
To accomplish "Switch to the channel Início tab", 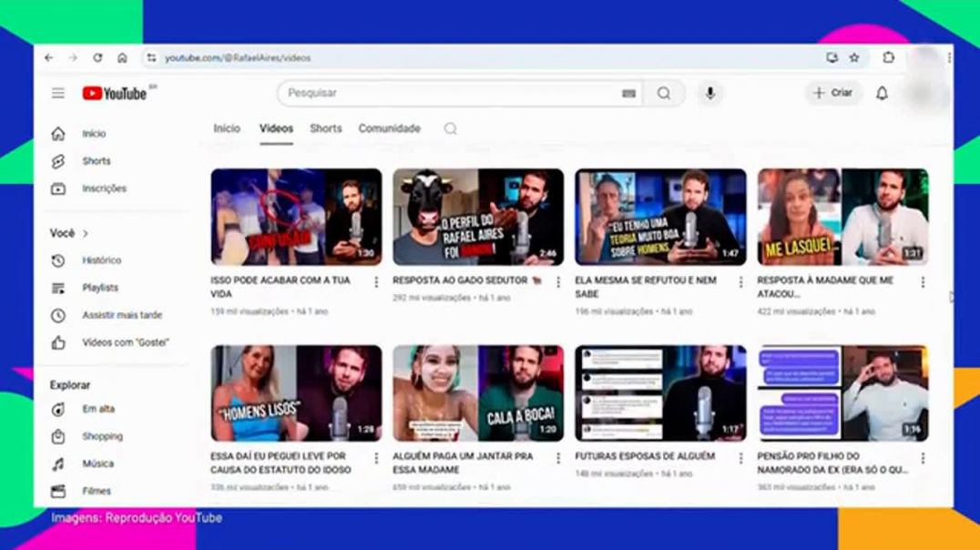I will click(x=227, y=128).
